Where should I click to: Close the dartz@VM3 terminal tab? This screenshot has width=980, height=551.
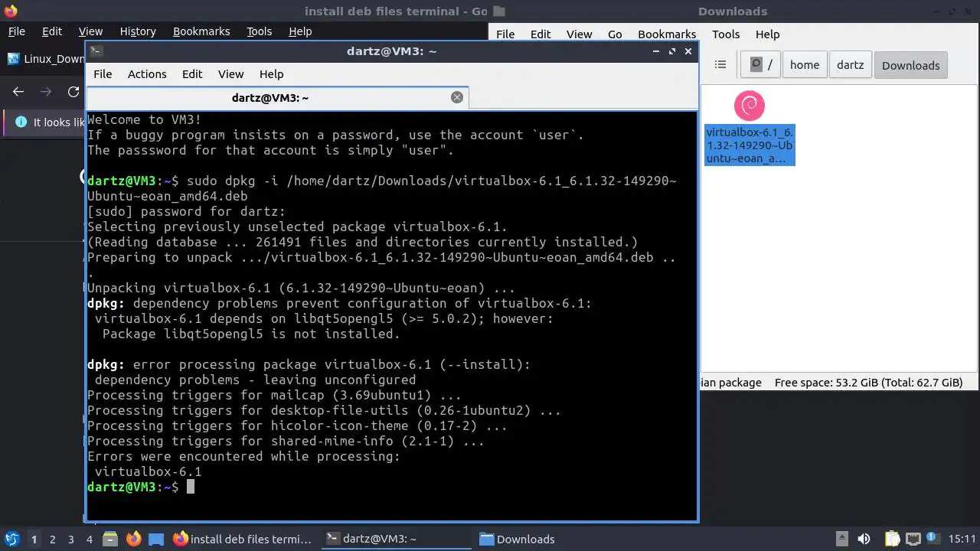(457, 97)
